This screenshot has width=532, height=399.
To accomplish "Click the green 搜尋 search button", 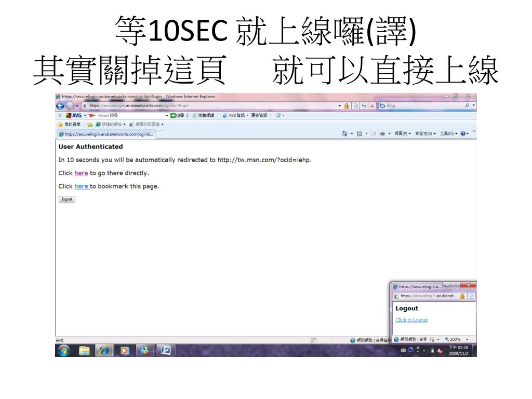I will [x=177, y=115].
